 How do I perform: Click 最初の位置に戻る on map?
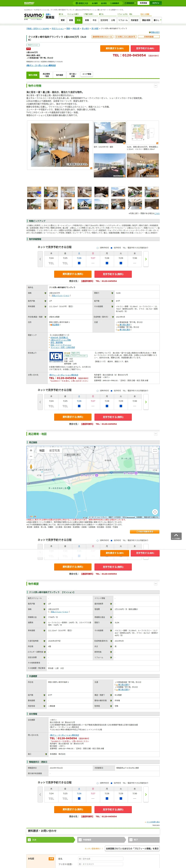click(72, 455)
